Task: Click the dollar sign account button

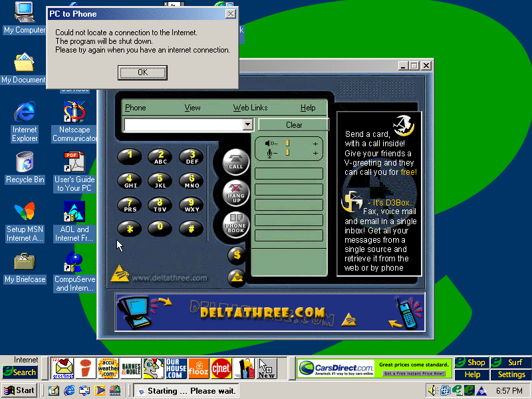Action: pos(237,255)
